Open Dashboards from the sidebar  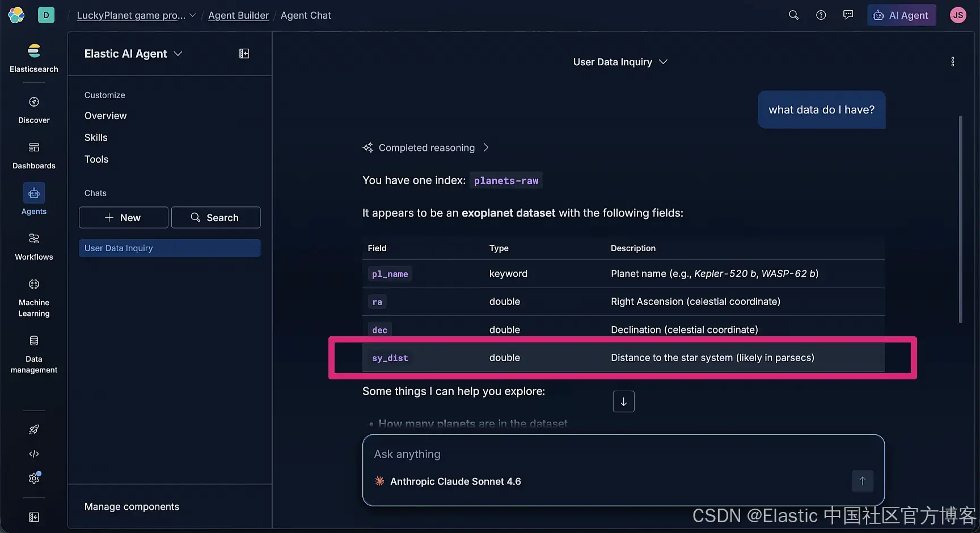(x=34, y=156)
